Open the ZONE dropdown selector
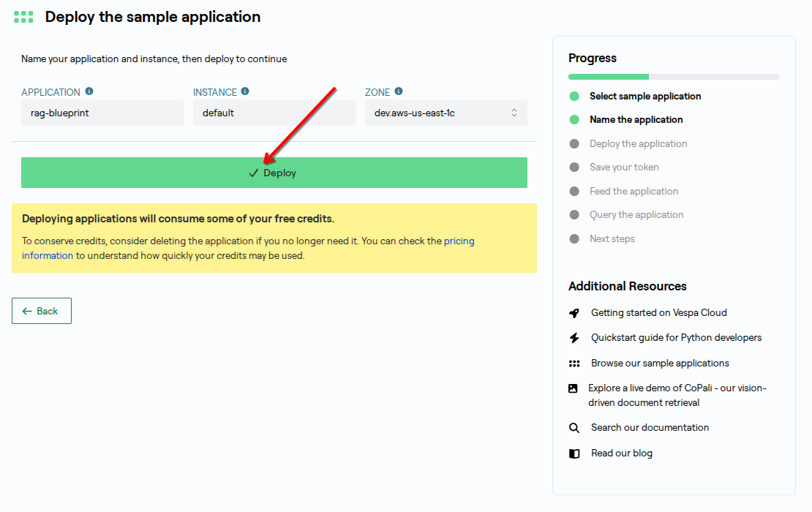The width and height of the screenshot is (812, 512). click(446, 113)
